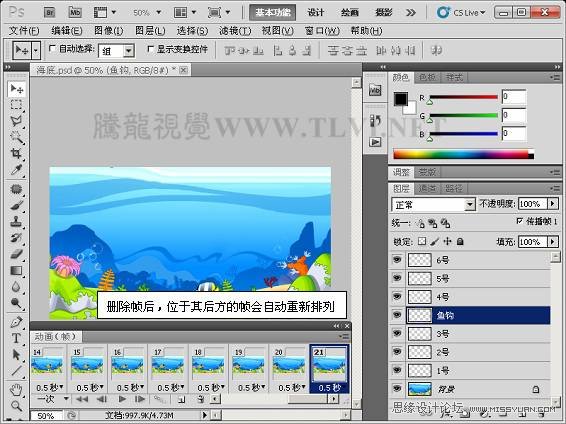
Task: Select the Move tool in toolbox
Action: click(x=17, y=89)
